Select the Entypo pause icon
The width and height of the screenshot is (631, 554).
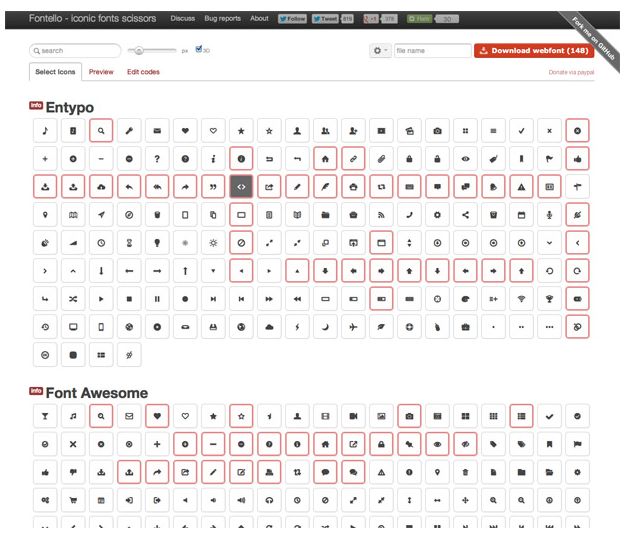(157, 299)
